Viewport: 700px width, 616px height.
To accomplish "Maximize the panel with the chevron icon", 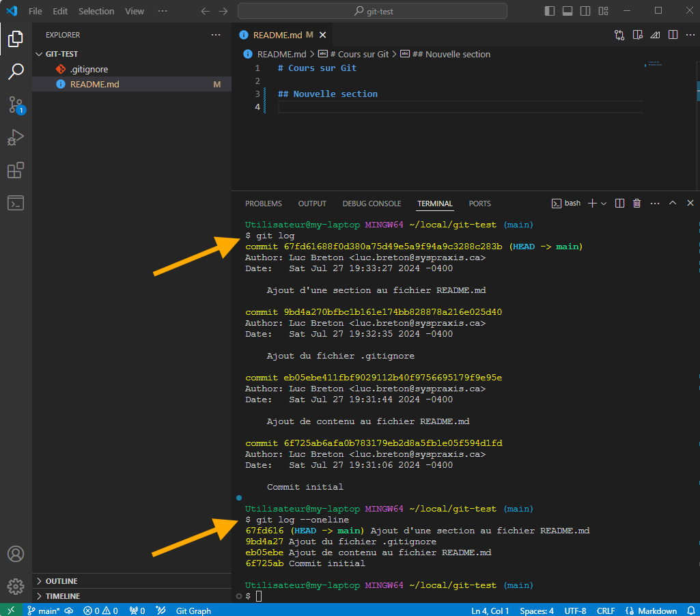I will click(673, 203).
